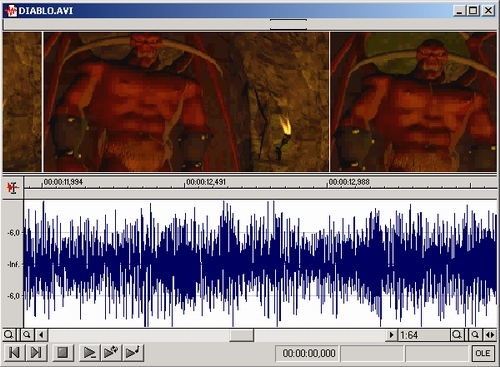The height and width of the screenshot is (367, 500).
Task: Minimize the DIABLO.AVI window
Action: [460, 11]
